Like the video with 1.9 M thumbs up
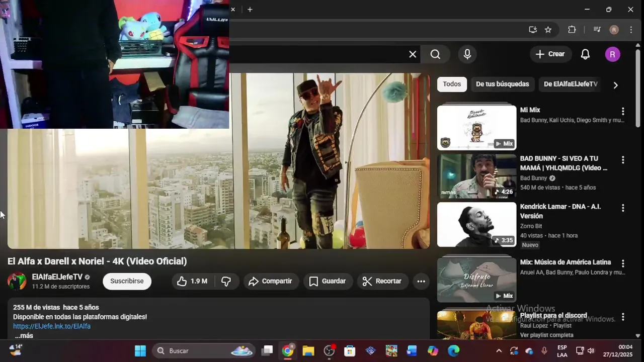The height and width of the screenshot is (362, 644). (192, 281)
